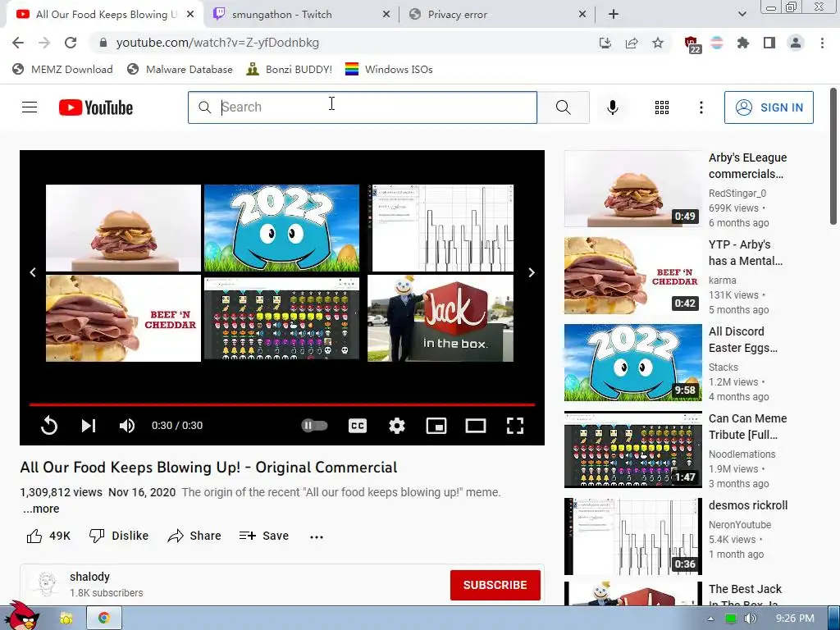This screenshot has width=840, height=630.
Task: Open the uBlock extension icon showing 22
Action: [x=692, y=44]
